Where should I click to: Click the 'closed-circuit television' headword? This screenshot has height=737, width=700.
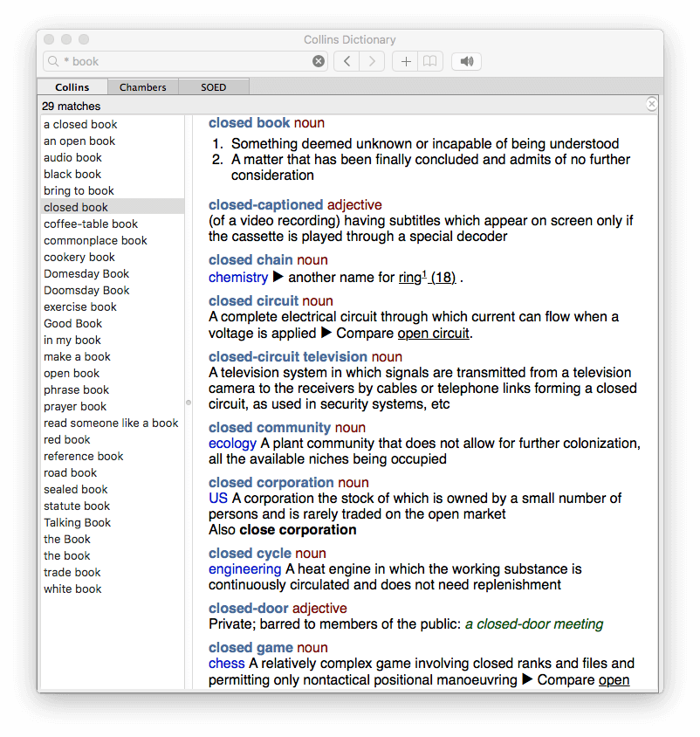288,357
